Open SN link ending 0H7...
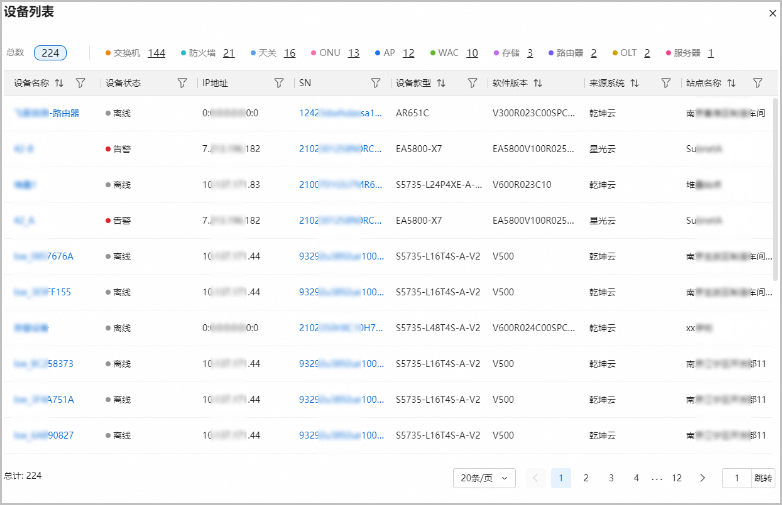The height and width of the screenshot is (505, 782). click(341, 328)
